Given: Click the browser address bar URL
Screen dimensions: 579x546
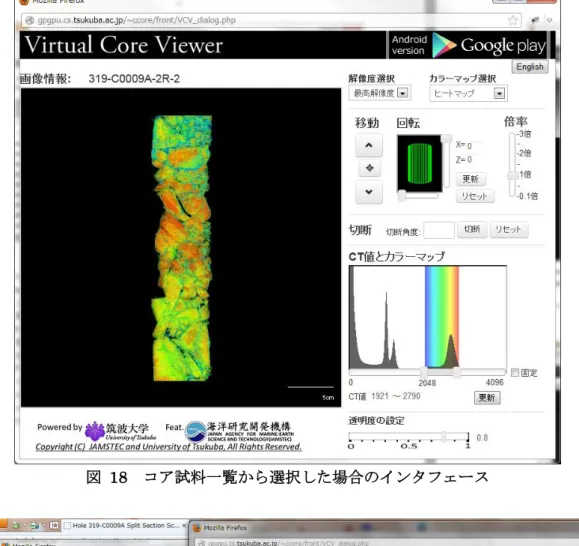Looking at the screenshot, I should 137,20.
